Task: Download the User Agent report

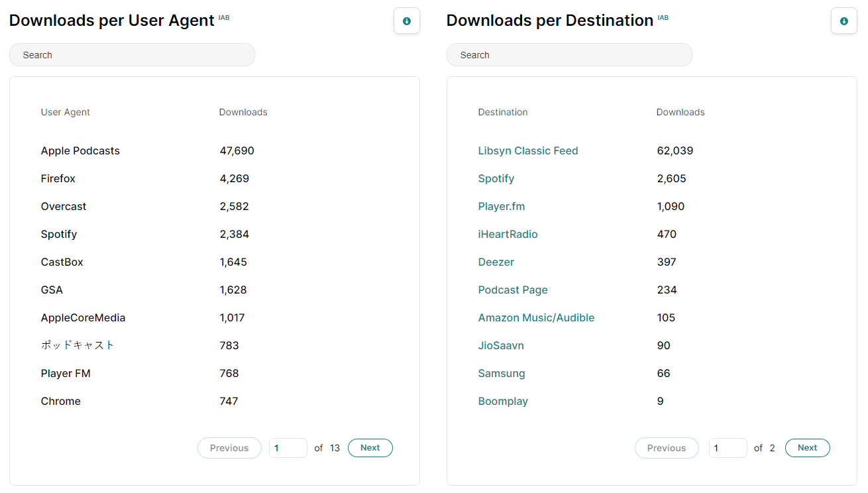Action: 406,21
